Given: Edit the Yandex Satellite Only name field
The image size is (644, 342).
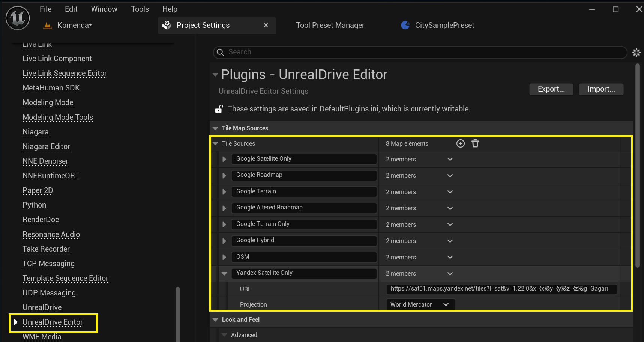Looking at the screenshot, I should (x=304, y=273).
